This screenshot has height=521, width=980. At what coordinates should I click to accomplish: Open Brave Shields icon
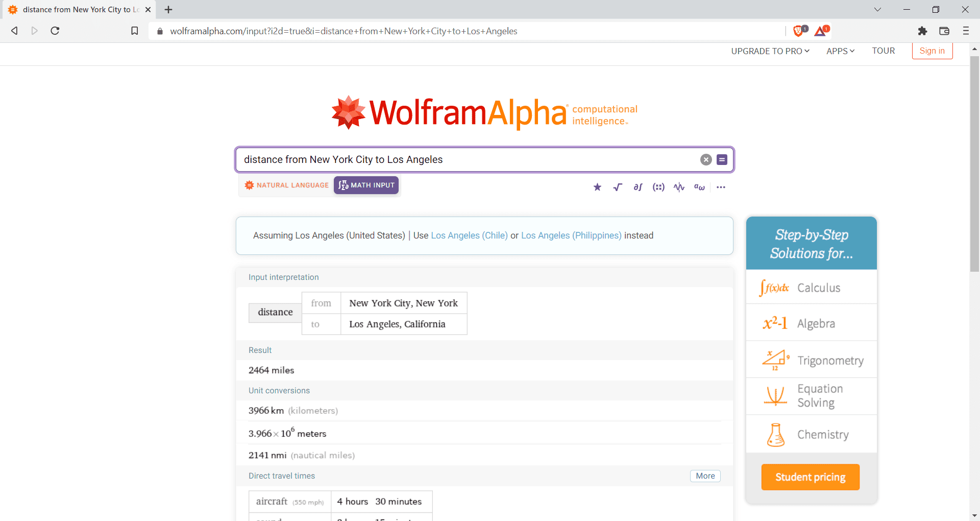(x=800, y=31)
